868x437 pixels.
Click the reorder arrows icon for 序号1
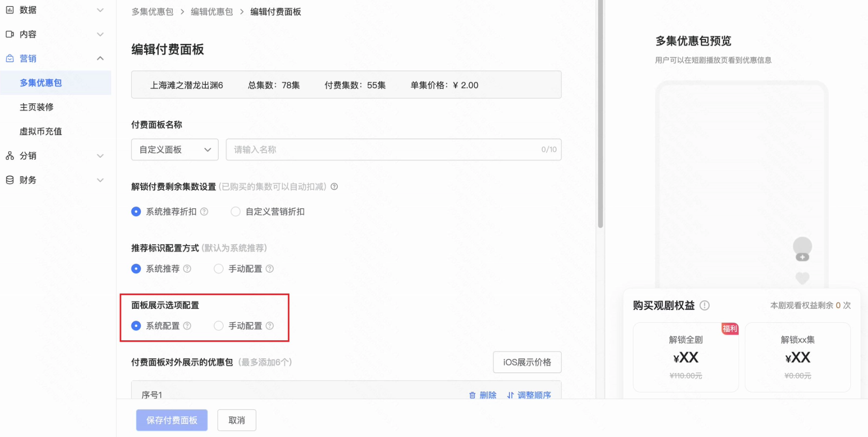511,395
